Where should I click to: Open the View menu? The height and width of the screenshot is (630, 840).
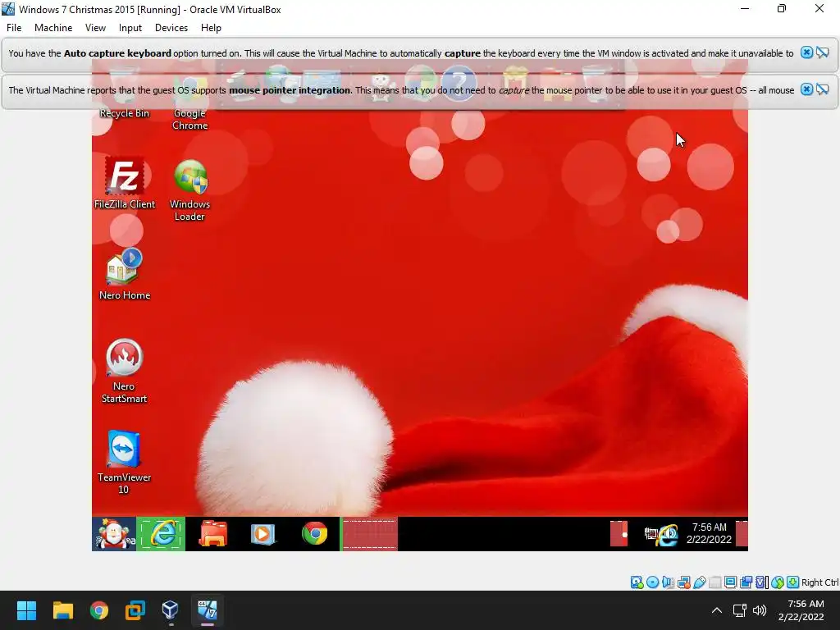tap(95, 28)
